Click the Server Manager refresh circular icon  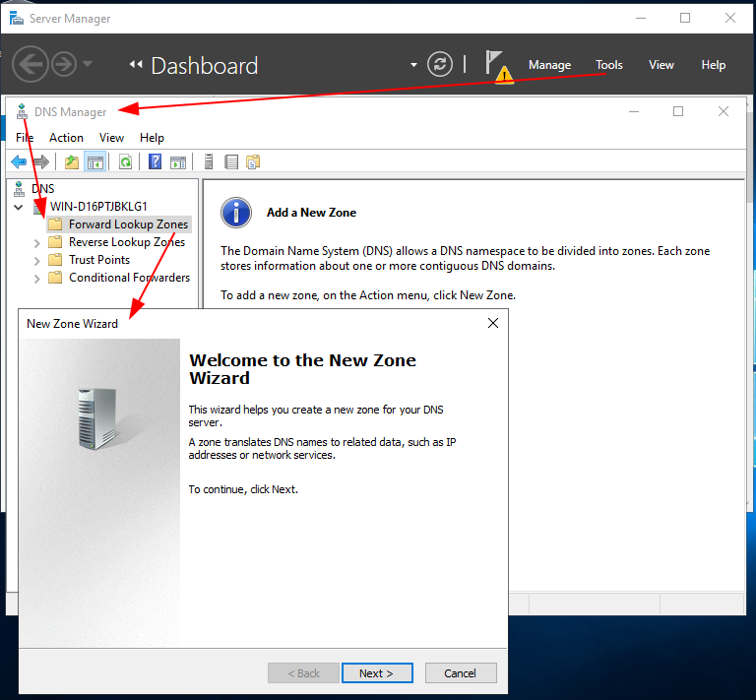[x=440, y=64]
